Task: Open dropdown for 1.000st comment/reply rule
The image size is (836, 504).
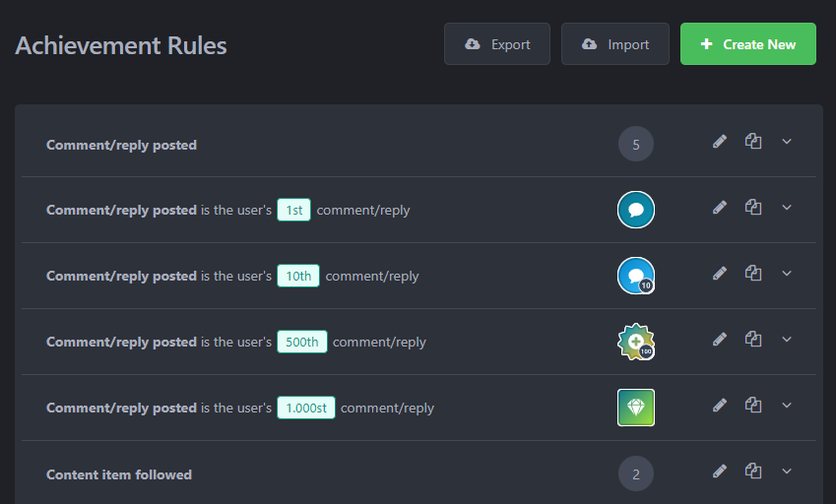Action: [x=787, y=406]
